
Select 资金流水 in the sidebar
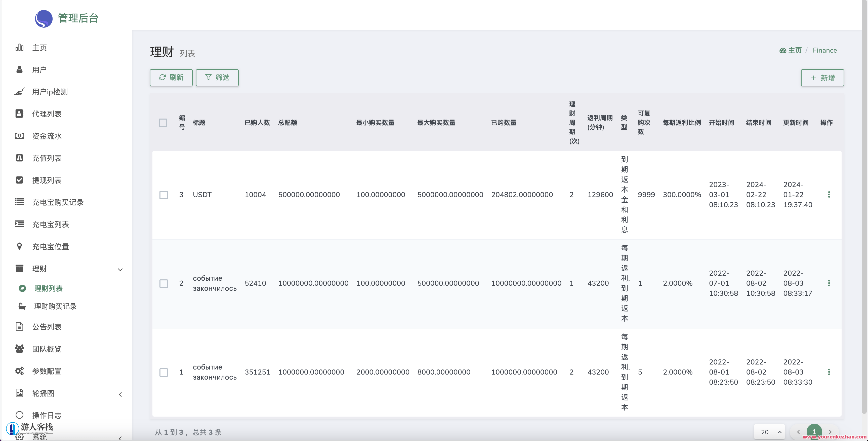(47, 136)
